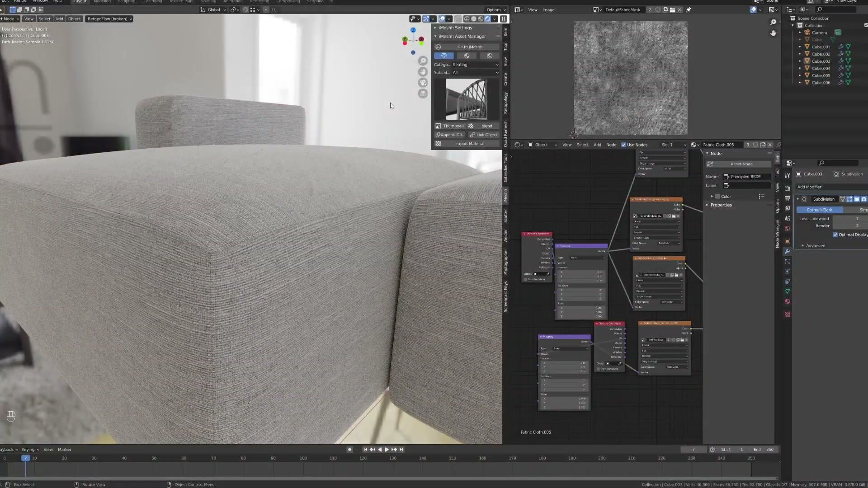This screenshot has width=868, height=488.
Task: Click iMeshh materials sphere icon button
Action: pos(467,56)
